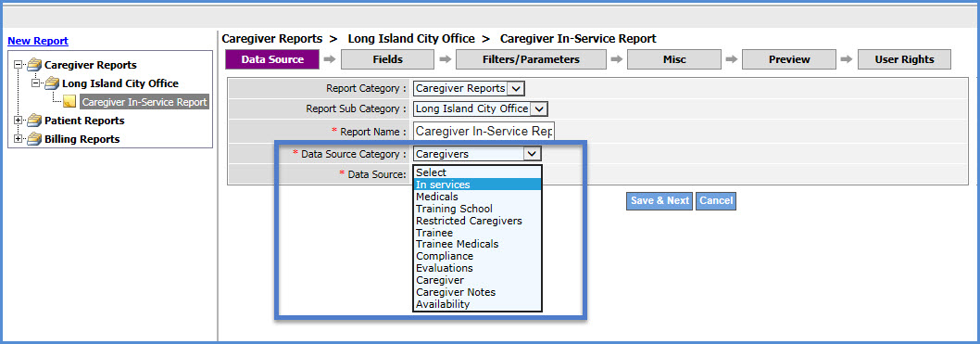Click the Cancel button

pos(716,201)
